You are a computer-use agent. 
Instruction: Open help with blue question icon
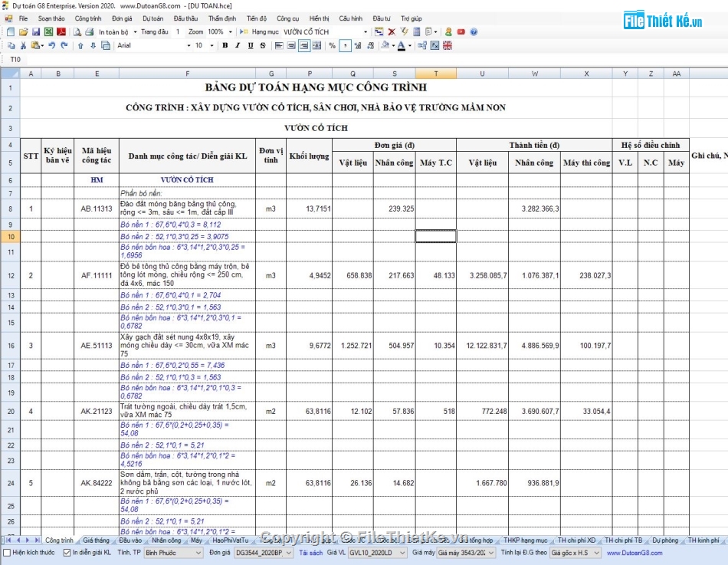[474, 31]
